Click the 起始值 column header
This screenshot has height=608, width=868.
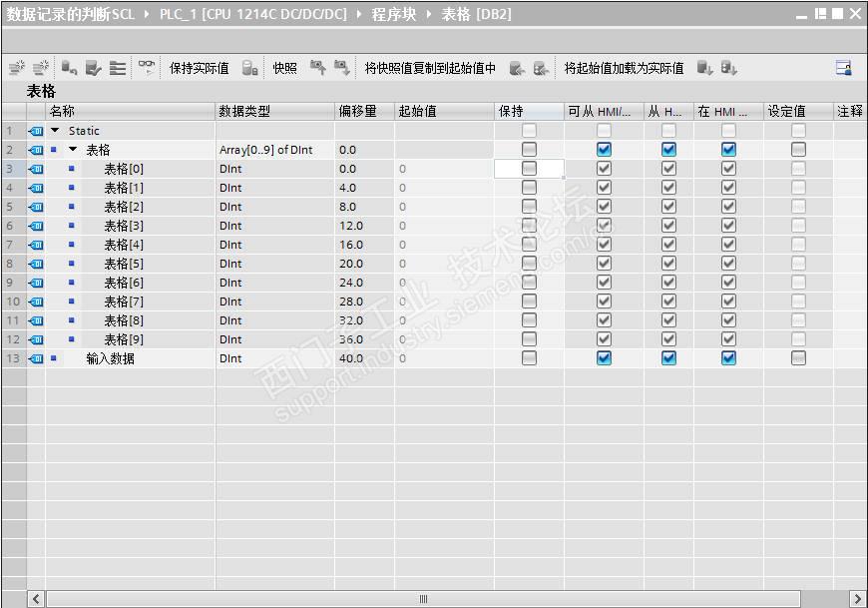pos(445,111)
